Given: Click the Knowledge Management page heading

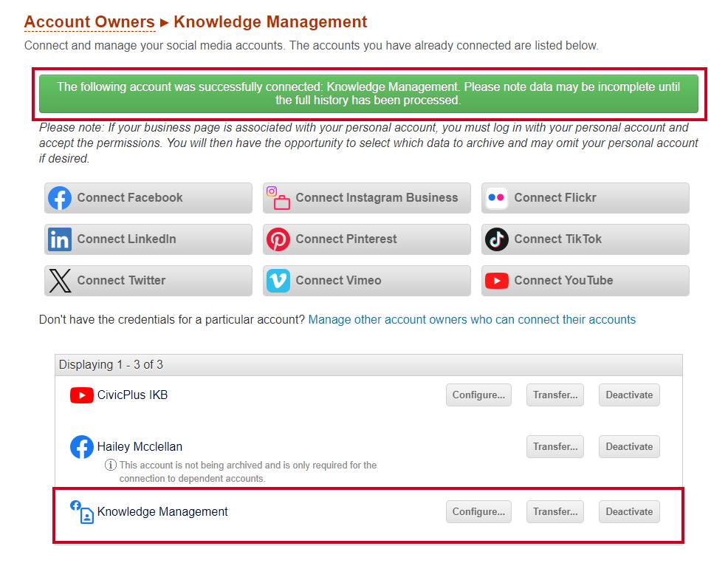Looking at the screenshot, I should pos(270,22).
